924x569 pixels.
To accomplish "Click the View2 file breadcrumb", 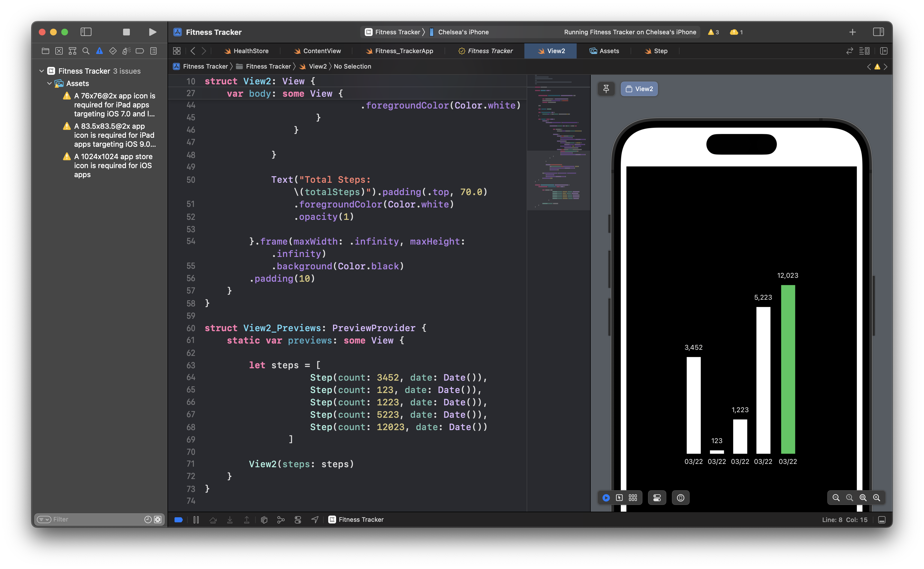I will coord(313,66).
